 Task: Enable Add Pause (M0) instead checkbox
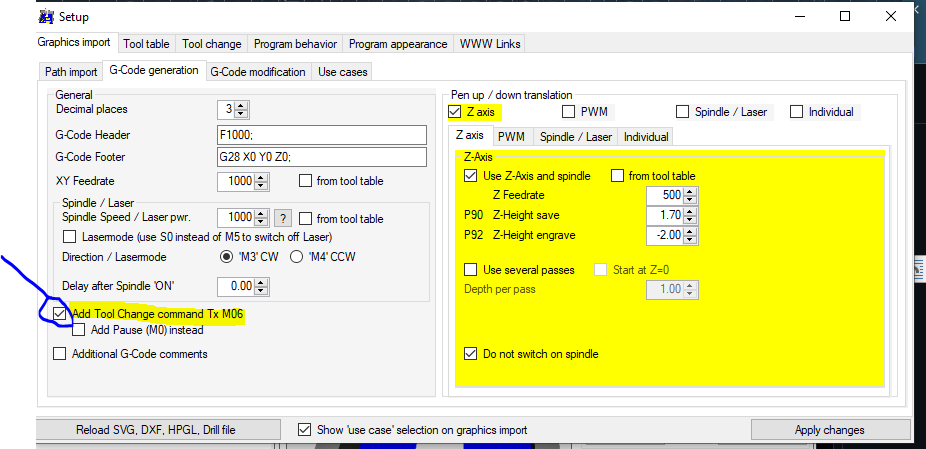(79, 330)
